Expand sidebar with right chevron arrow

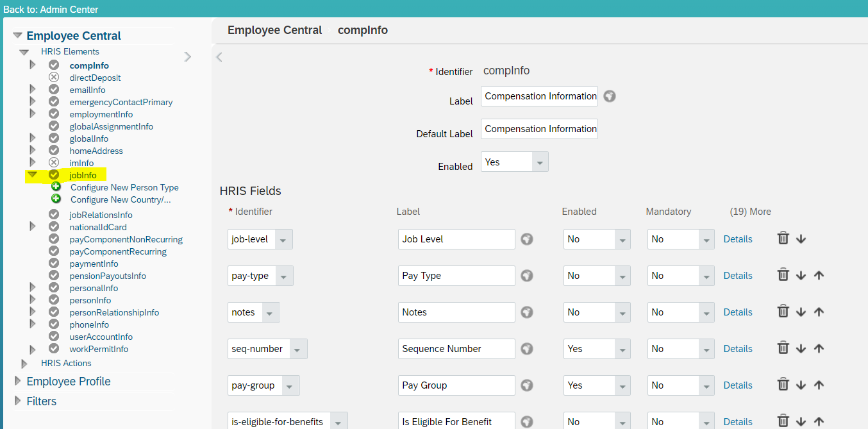click(188, 56)
